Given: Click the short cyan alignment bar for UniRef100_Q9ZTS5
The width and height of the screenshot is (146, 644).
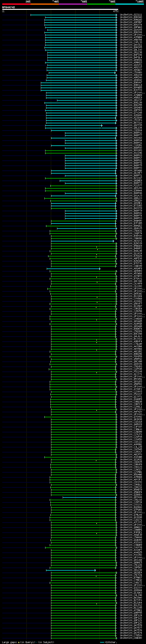Looking at the screenshot, I should click(x=74, y=125).
